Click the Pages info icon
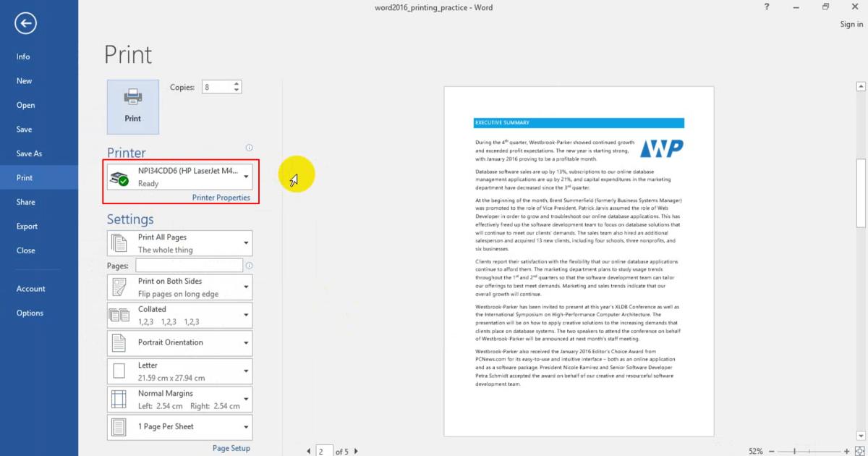The width and height of the screenshot is (868, 456). click(x=249, y=266)
